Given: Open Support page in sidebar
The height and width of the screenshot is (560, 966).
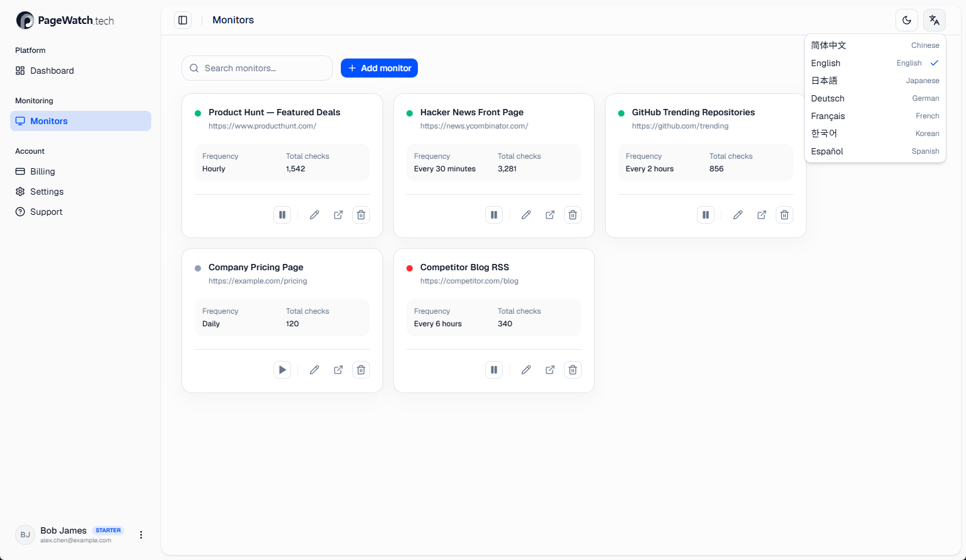Looking at the screenshot, I should coord(81,212).
